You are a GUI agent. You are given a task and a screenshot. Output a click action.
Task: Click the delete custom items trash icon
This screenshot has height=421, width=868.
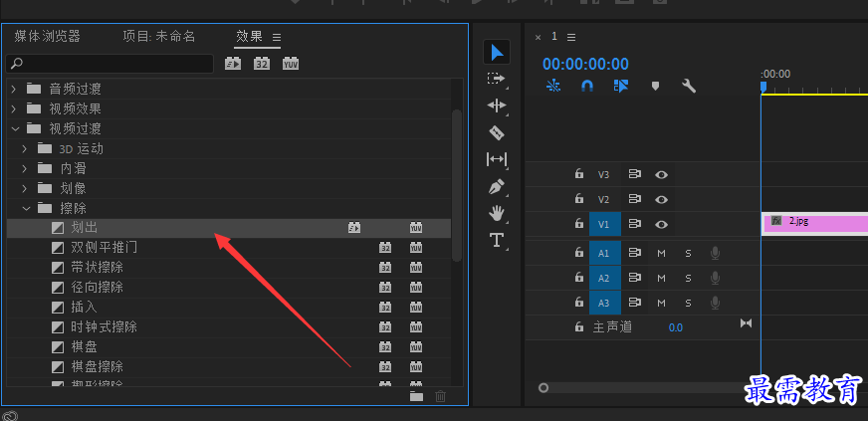441,396
